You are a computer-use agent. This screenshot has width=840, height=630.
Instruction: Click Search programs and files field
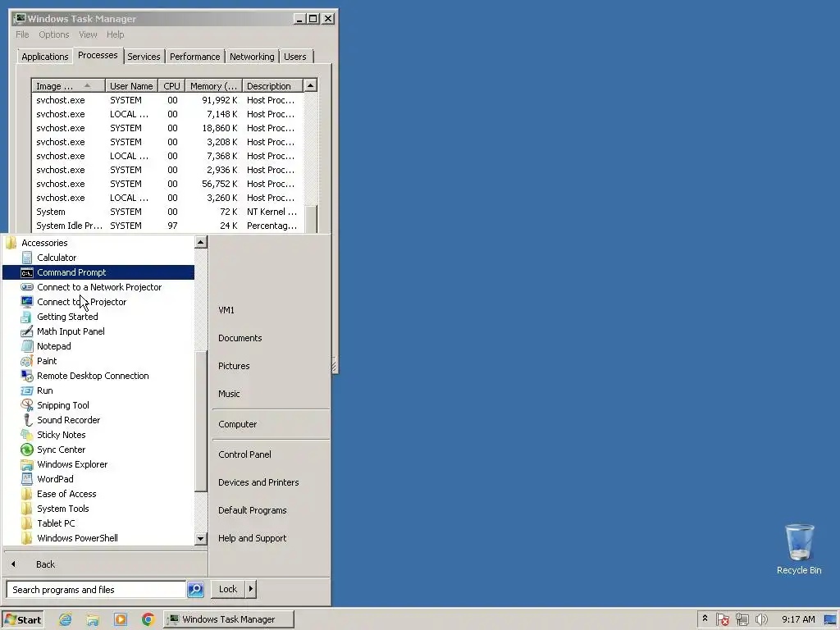(x=96, y=590)
